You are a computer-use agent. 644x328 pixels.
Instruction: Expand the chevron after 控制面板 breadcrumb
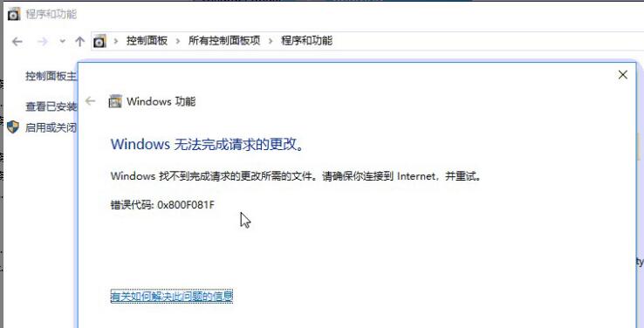pyautogui.click(x=178, y=41)
